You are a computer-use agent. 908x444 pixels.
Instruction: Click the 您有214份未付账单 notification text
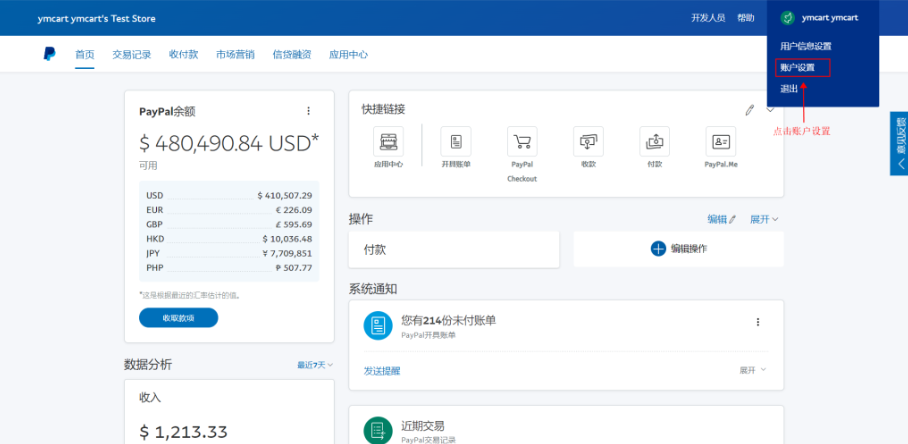click(x=449, y=320)
